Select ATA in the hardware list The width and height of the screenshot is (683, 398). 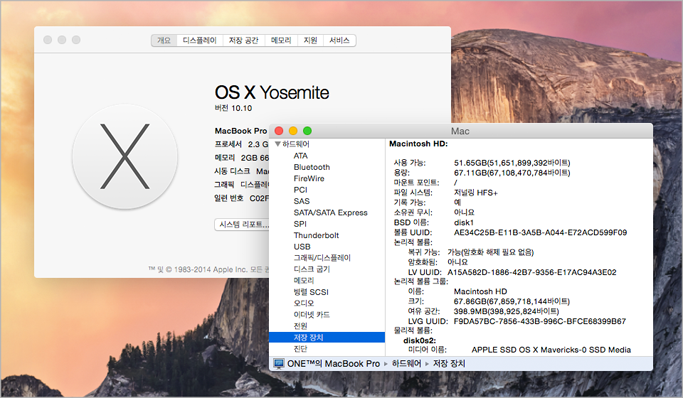click(301, 156)
